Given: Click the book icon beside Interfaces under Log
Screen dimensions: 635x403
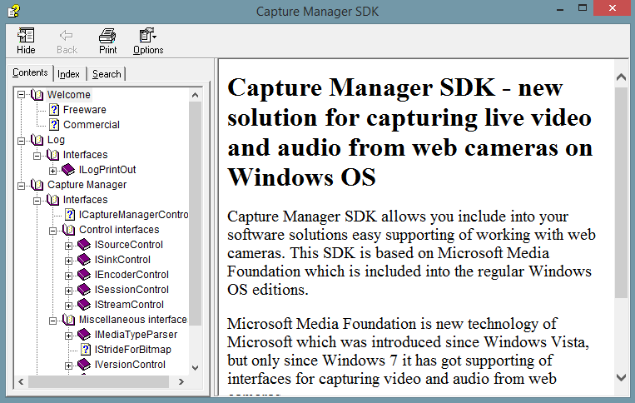Looking at the screenshot, I should [x=53, y=155].
